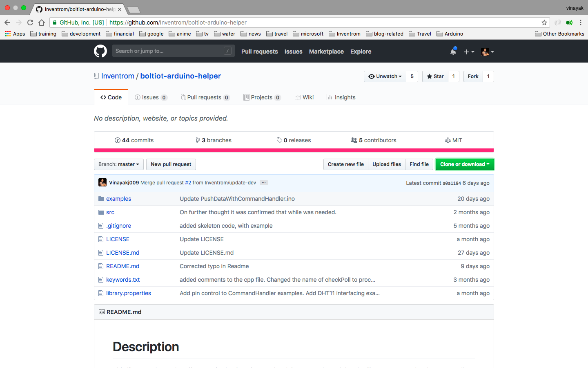
Task: Reload the page in browser
Action: (30, 22)
